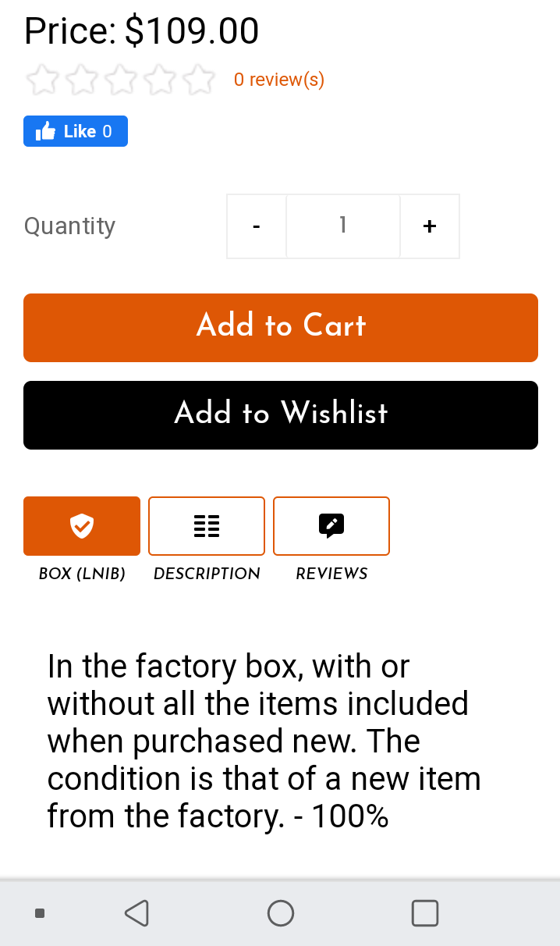The image size is (560, 946).
Task: Open the Reviews pencil chat icon tab
Action: tap(331, 526)
